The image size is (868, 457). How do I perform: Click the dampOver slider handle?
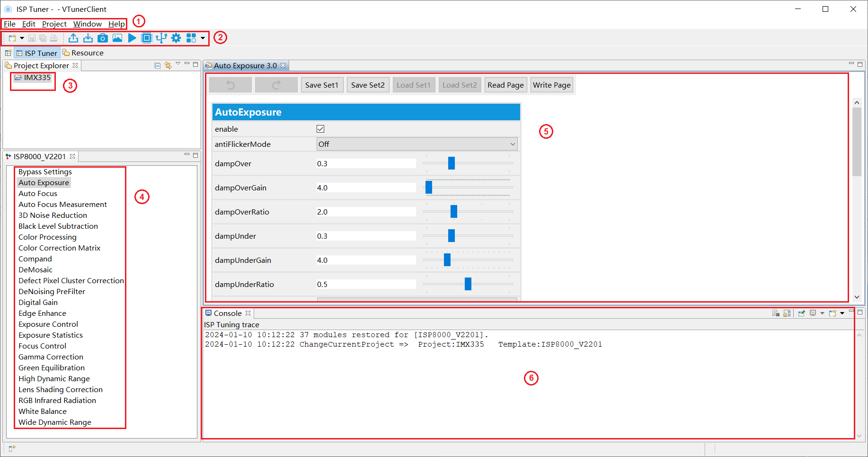(x=452, y=163)
